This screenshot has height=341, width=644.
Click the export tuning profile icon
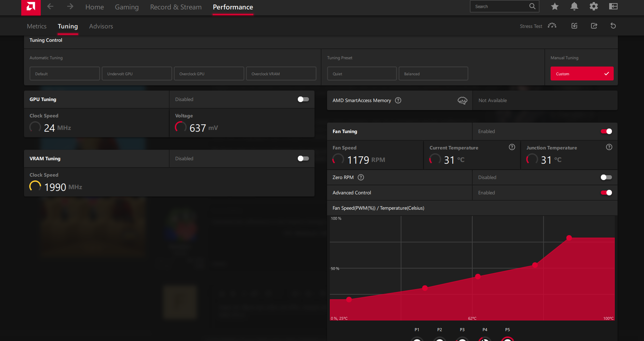[594, 26]
